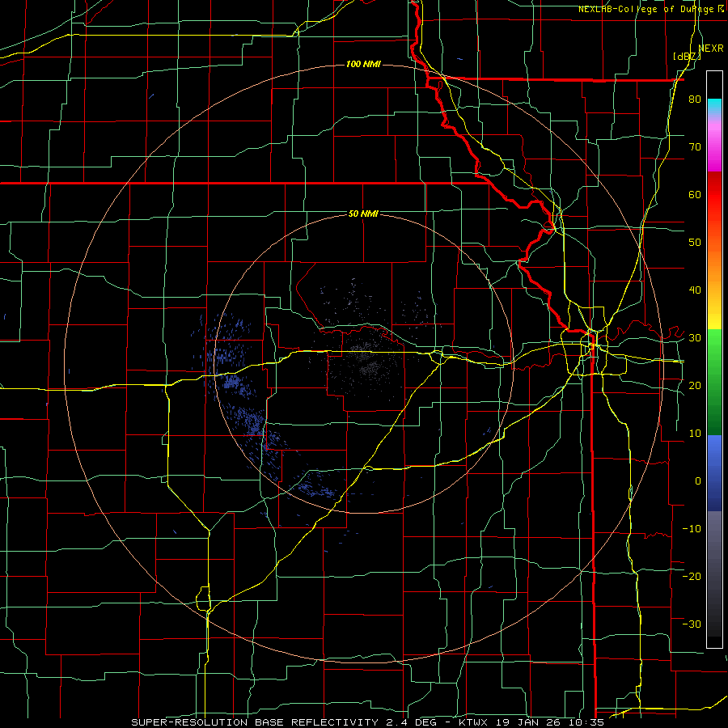Viewport: 728px width, 728px height.
Task: Click the -30 value on the dBZ scale
Action: [x=692, y=624]
